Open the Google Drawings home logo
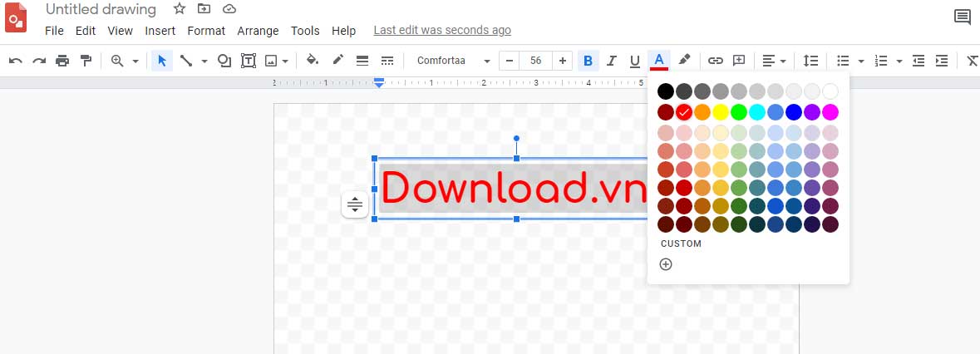The image size is (980, 354). 16,17
